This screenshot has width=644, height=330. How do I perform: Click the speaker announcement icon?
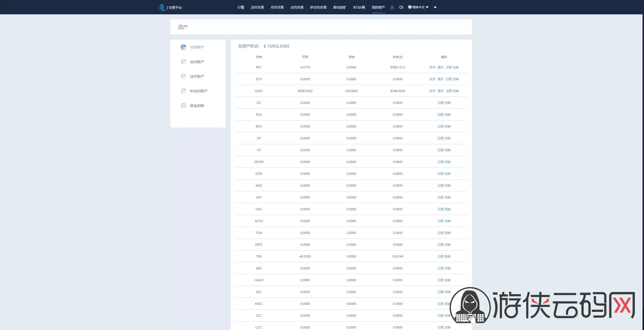click(401, 7)
